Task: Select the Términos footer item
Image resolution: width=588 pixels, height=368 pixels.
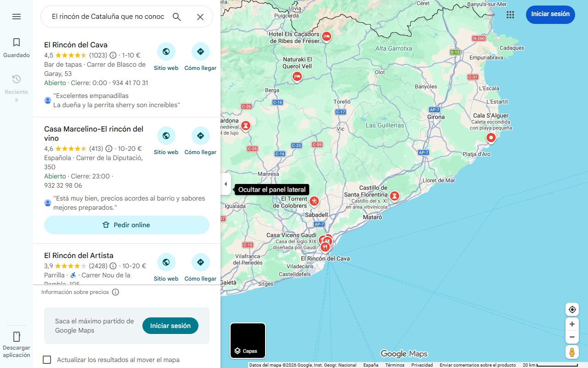Action: (395, 364)
